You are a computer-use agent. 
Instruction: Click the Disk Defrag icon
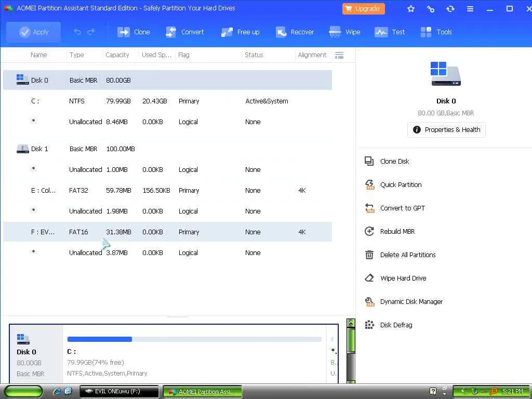(369, 325)
